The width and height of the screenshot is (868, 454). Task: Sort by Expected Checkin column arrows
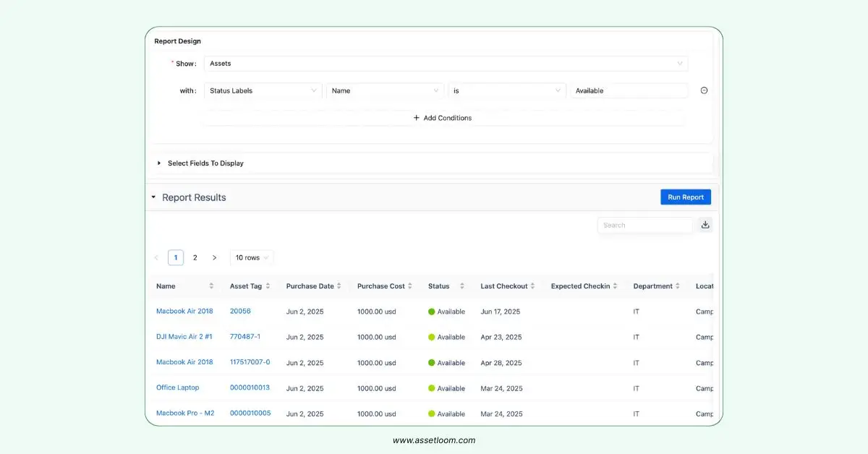(615, 286)
